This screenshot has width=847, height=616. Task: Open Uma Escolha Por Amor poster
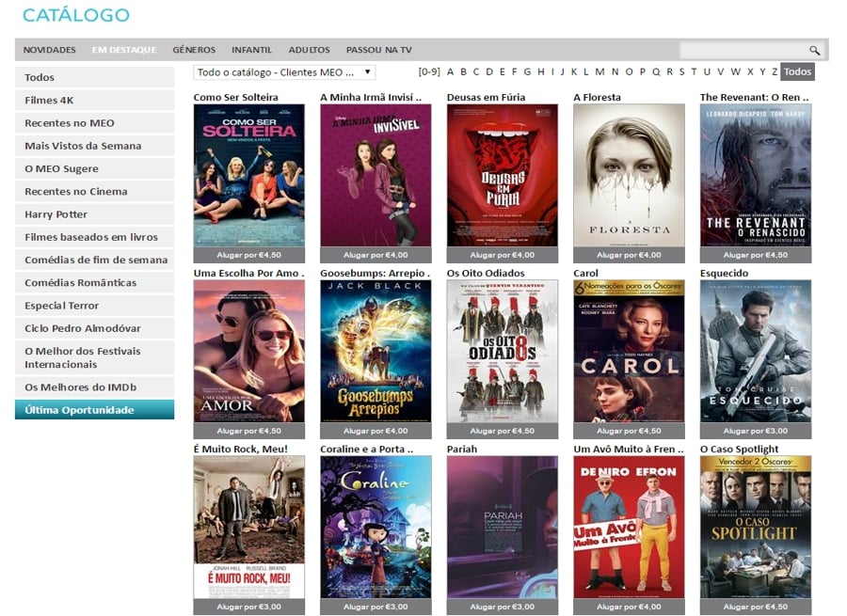(x=249, y=352)
